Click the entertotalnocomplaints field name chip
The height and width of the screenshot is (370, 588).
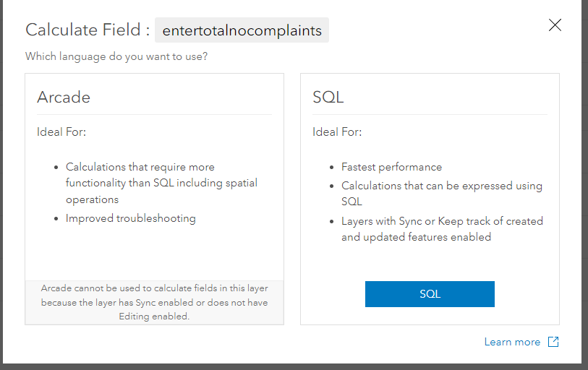(x=242, y=30)
